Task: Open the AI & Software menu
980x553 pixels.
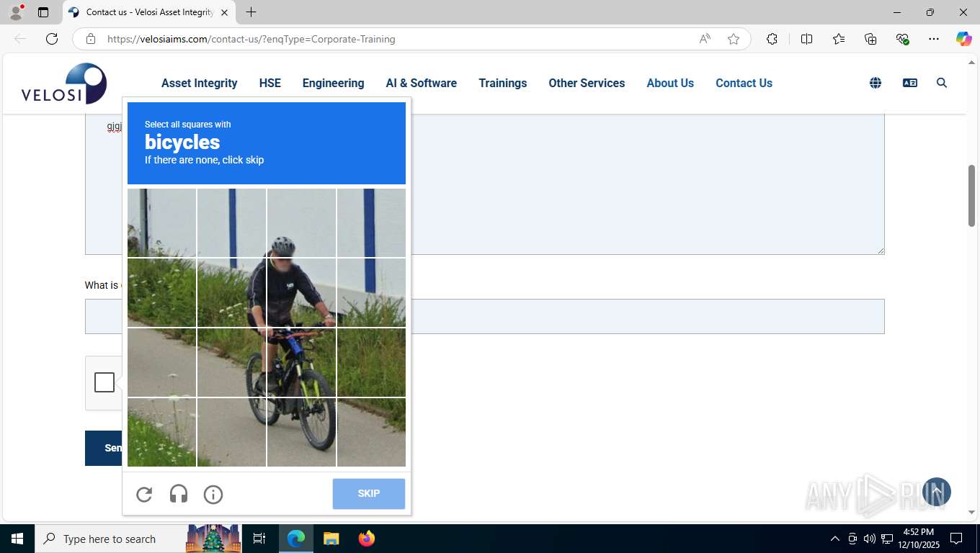Action: coord(422,83)
